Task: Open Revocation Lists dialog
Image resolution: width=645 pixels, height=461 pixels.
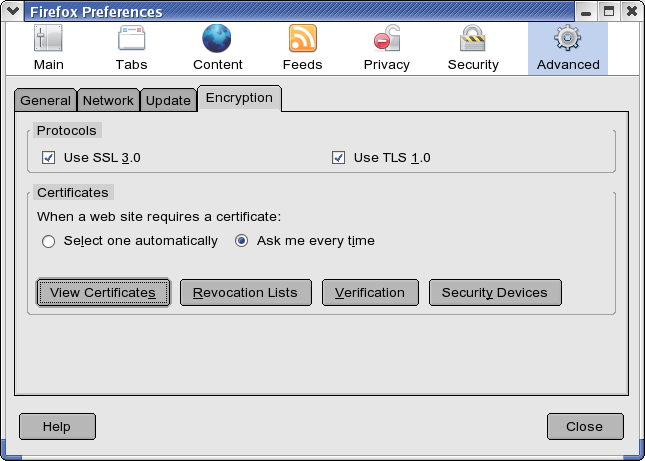Action: (246, 292)
